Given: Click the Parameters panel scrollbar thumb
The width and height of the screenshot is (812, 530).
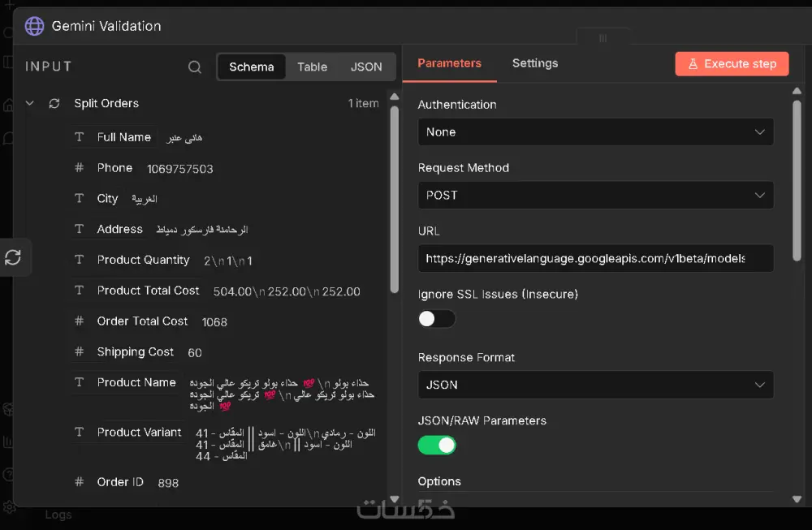Looking at the screenshot, I should (x=797, y=181).
